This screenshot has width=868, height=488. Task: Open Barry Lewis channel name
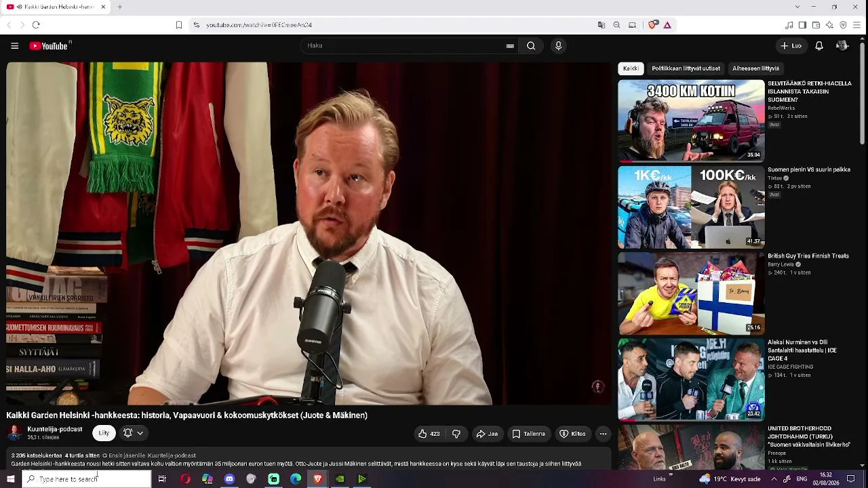[782, 264]
